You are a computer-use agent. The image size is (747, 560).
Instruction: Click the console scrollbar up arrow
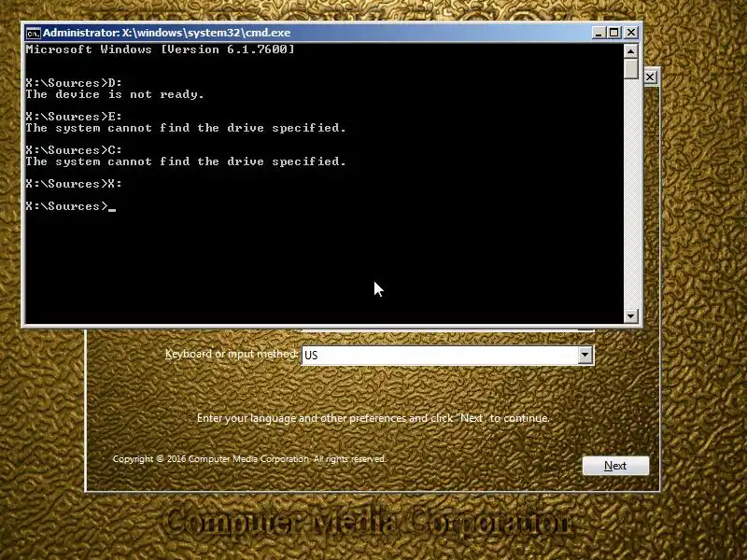tap(631, 50)
